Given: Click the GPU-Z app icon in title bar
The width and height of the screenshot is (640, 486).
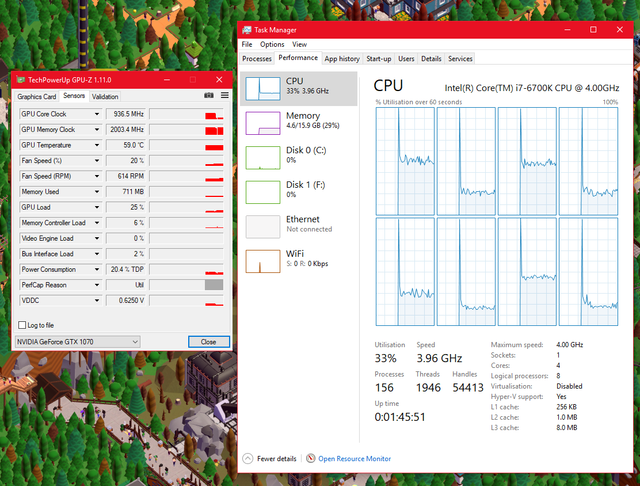Looking at the screenshot, I should tap(21, 80).
